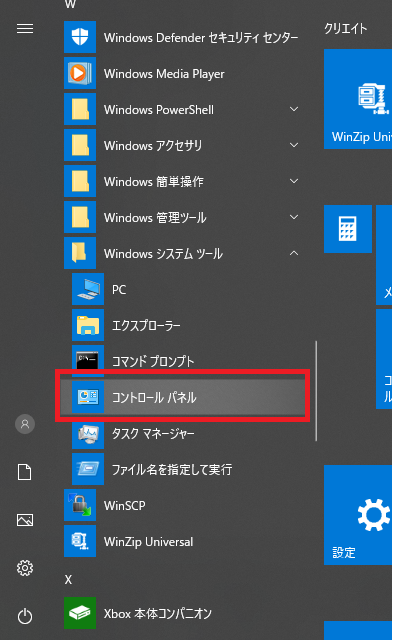Click the WinSCP padlock icon

point(80,505)
